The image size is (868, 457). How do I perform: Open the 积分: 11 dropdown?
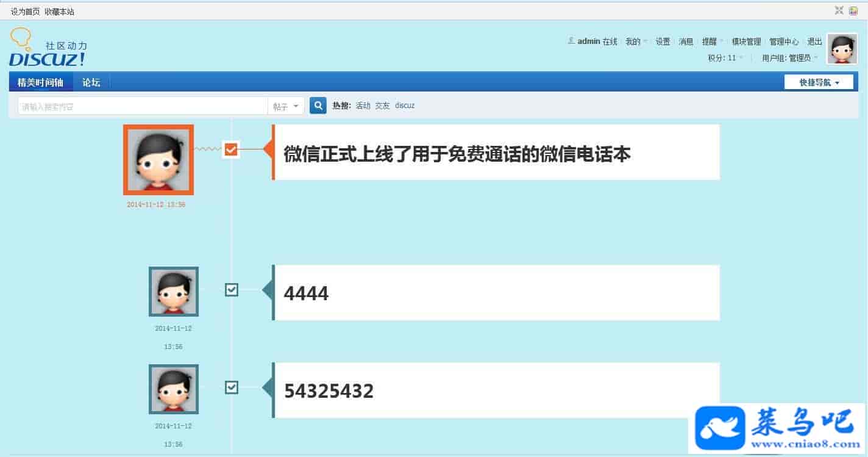coord(725,58)
